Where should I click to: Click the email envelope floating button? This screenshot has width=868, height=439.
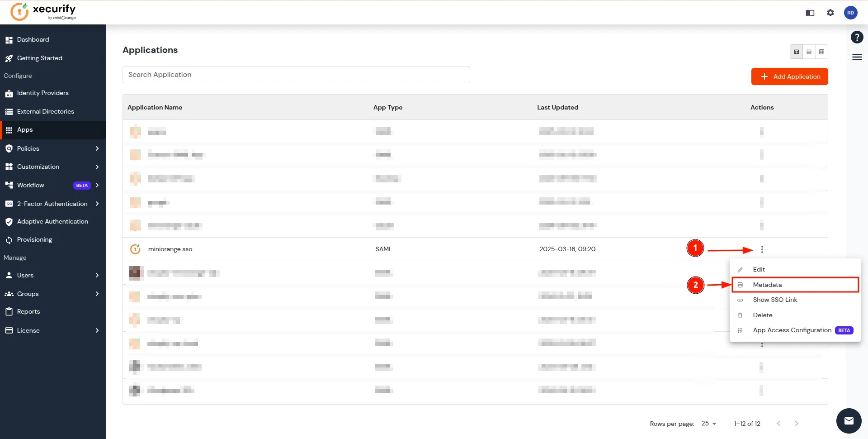849,421
